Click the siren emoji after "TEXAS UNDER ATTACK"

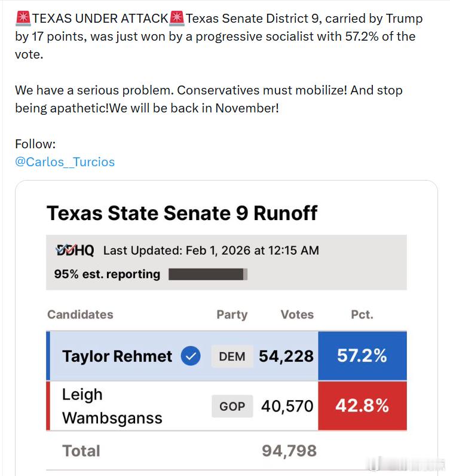pos(177,19)
